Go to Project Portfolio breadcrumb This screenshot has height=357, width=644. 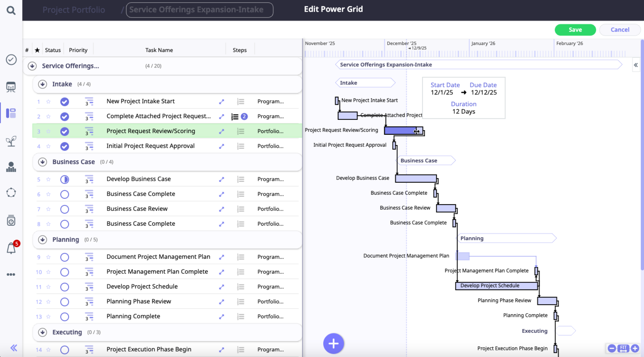tap(74, 10)
